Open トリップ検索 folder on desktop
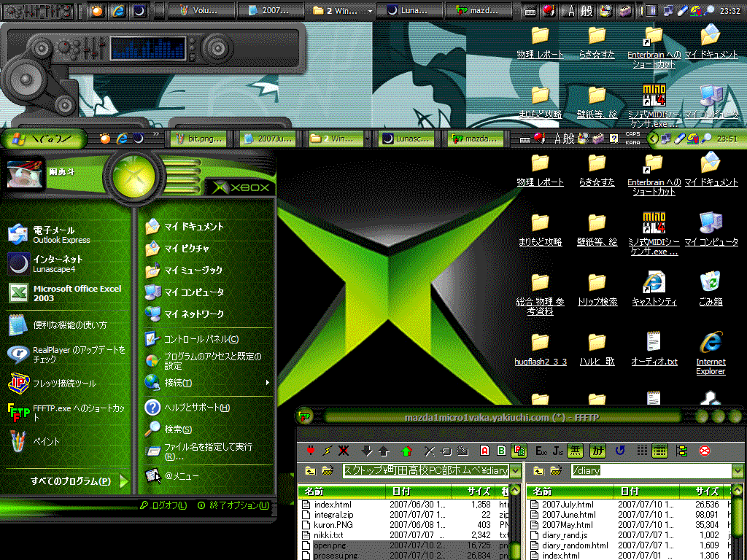This screenshot has width=747, height=560. [597, 289]
